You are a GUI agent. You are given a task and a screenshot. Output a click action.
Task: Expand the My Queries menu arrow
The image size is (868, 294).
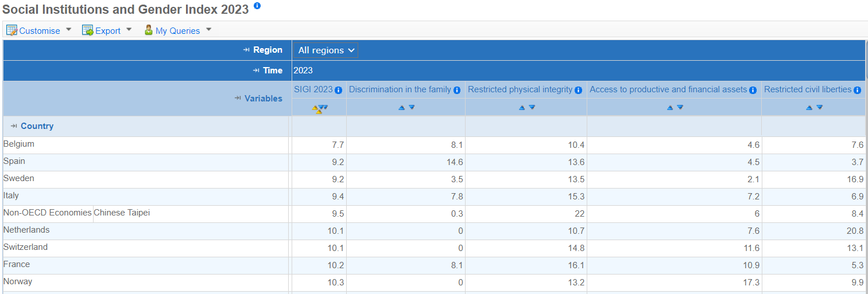(x=209, y=29)
